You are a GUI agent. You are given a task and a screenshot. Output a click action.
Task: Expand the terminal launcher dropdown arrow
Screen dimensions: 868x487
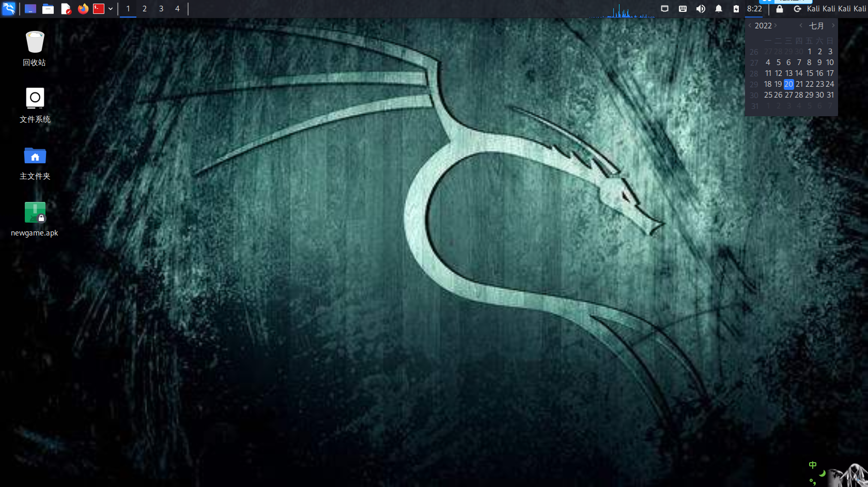point(111,9)
